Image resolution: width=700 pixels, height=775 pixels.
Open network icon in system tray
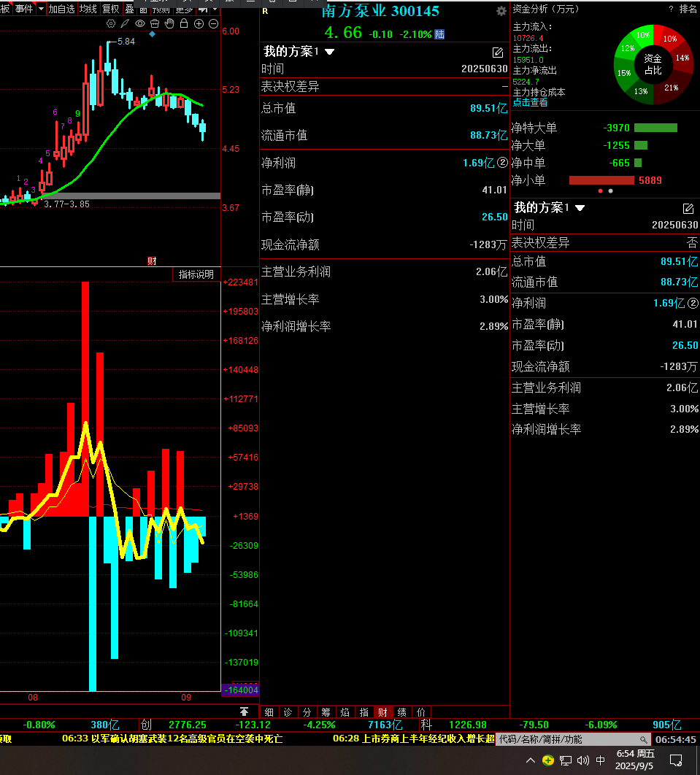pos(566,760)
